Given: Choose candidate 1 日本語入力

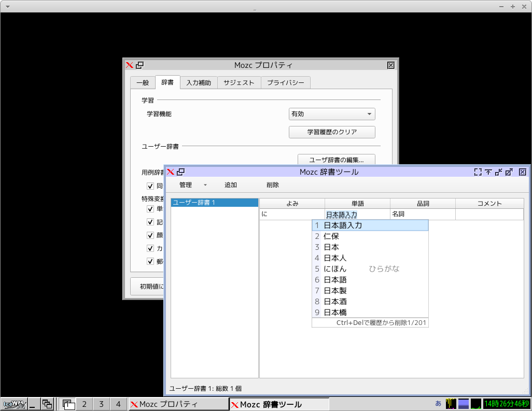Looking at the screenshot, I should [x=370, y=225].
